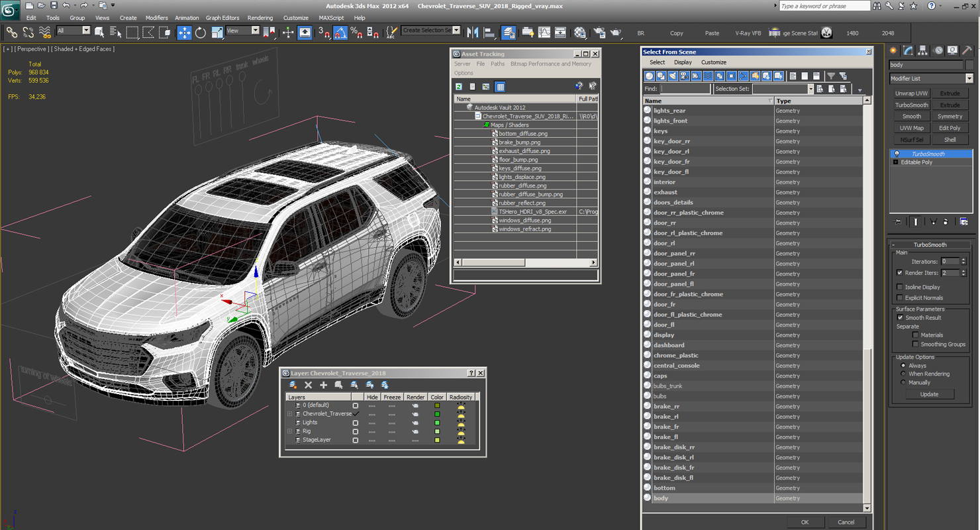Screen dimensions: 980x530
Task: Toggle the Percent Snap icon
Action: [x=356, y=32]
